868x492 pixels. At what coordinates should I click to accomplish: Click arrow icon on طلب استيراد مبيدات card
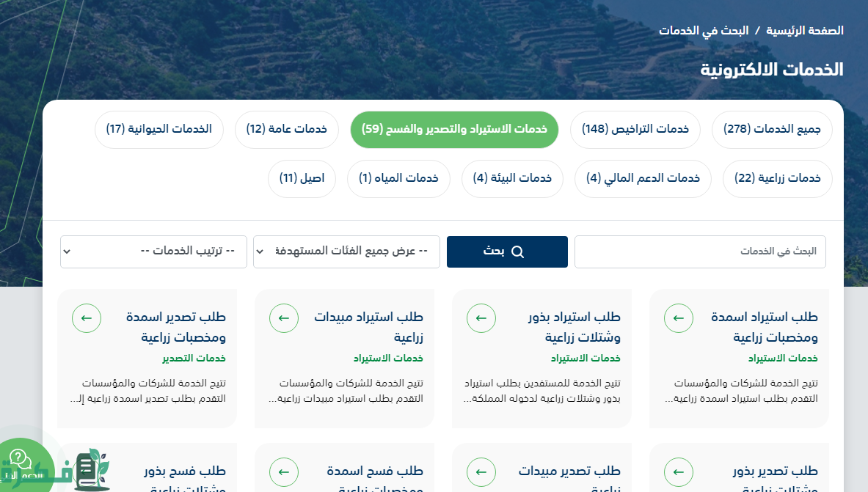(284, 318)
